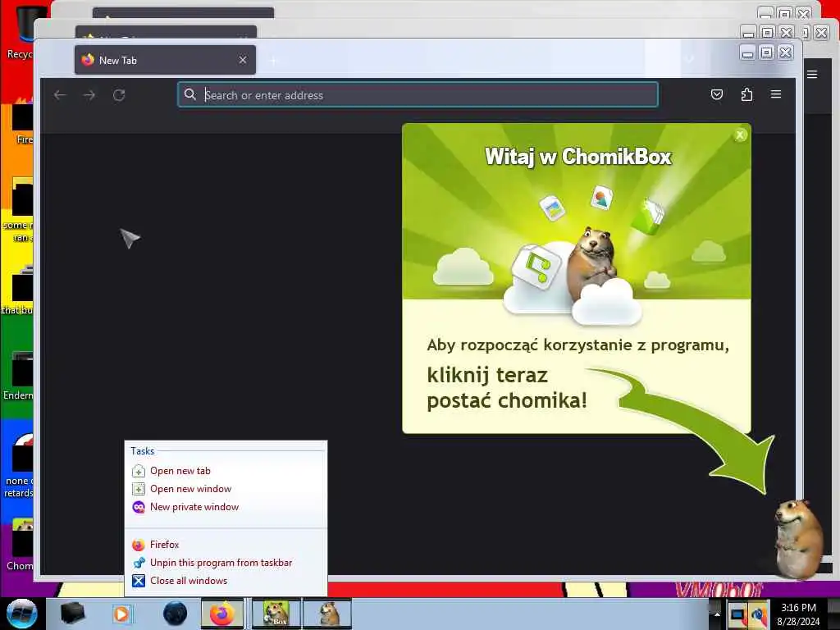840x630 pixels.
Task: Click the Witaj w ChomikBox heading
Action: [578, 157]
